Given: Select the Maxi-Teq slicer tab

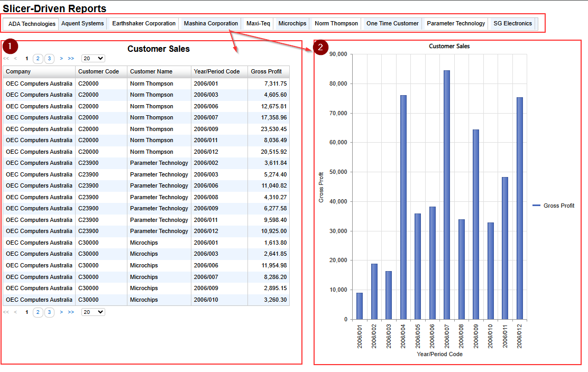Looking at the screenshot, I should pyautogui.click(x=258, y=23).
